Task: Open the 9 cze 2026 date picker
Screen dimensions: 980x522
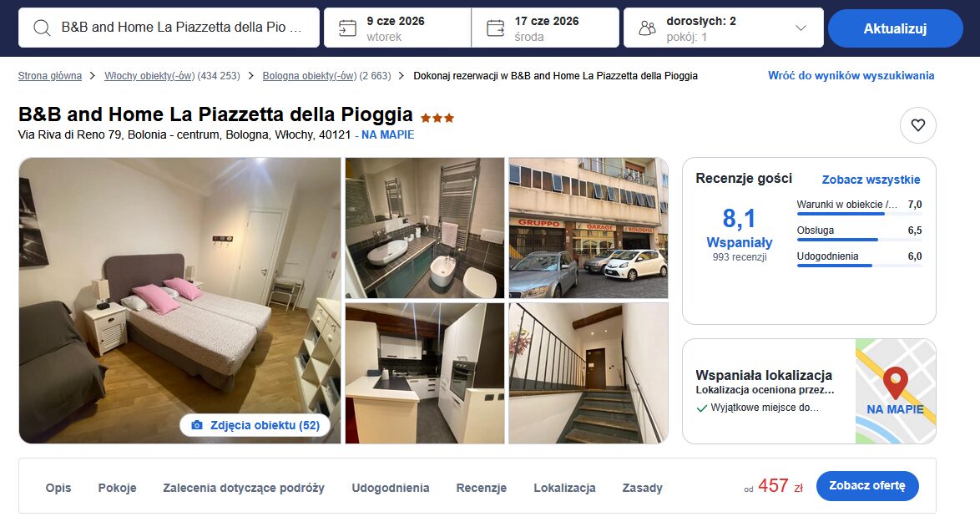Action: tap(397, 28)
